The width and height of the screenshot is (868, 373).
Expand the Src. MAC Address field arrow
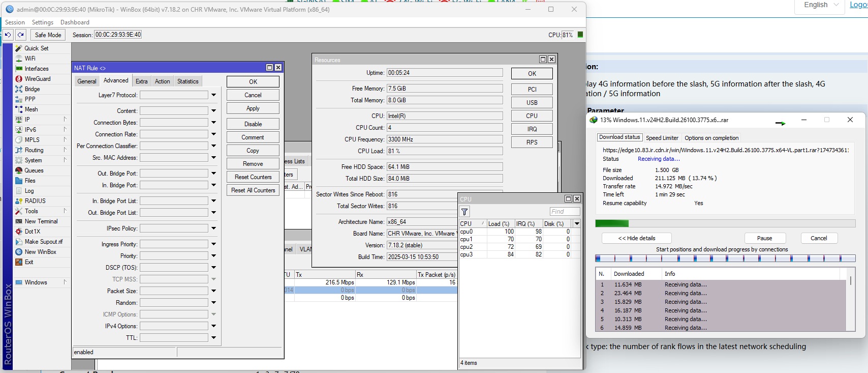click(x=213, y=158)
